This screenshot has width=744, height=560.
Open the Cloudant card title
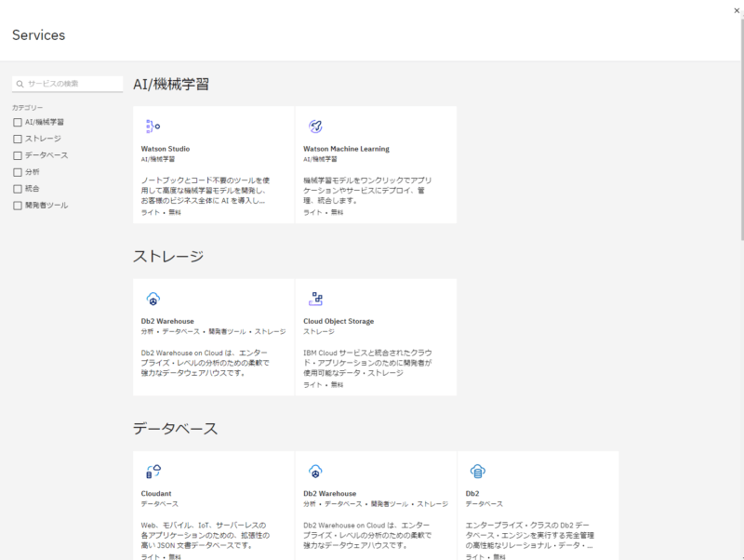pos(156,494)
